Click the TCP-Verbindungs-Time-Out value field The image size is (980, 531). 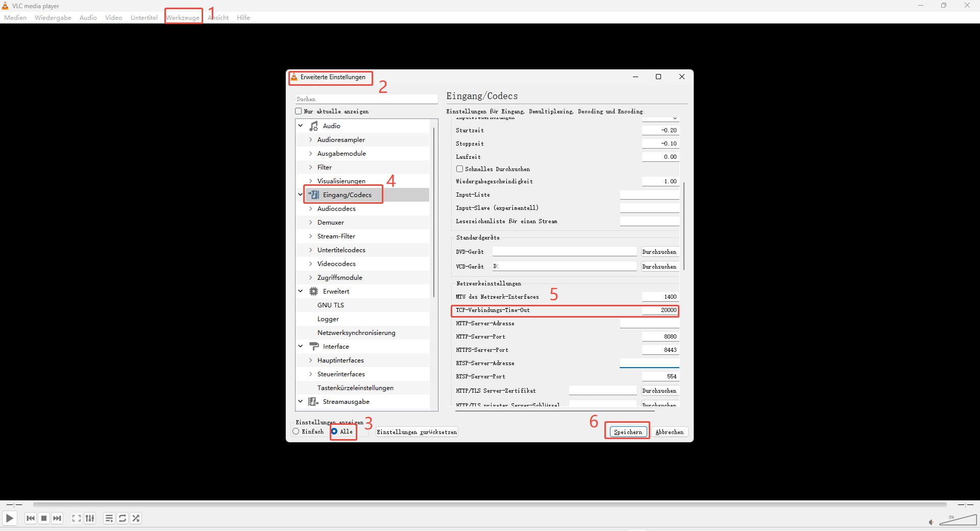click(660, 310)
